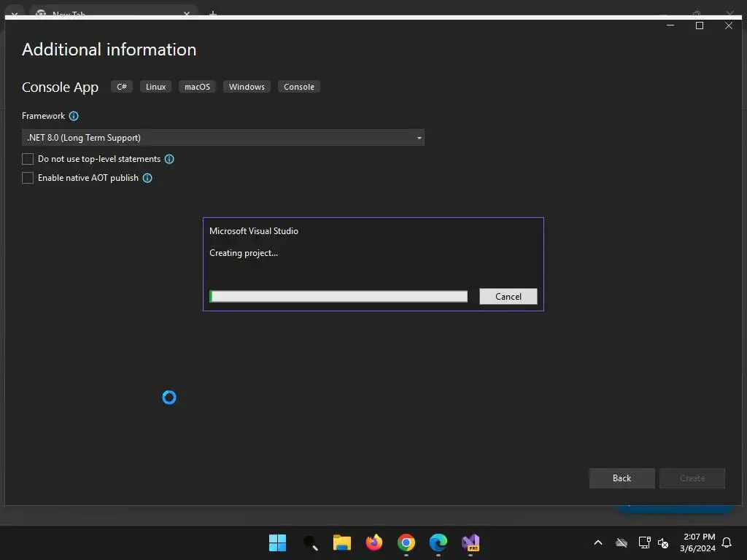Click info icon beside native AOT publish
The image size is (747, 560).
click(147, 178)
